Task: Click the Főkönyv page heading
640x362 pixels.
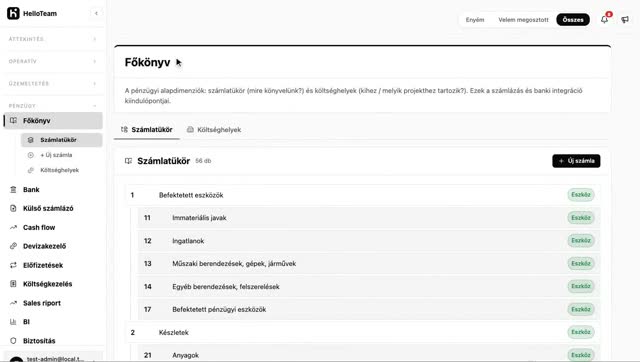Action: (147, 62)
